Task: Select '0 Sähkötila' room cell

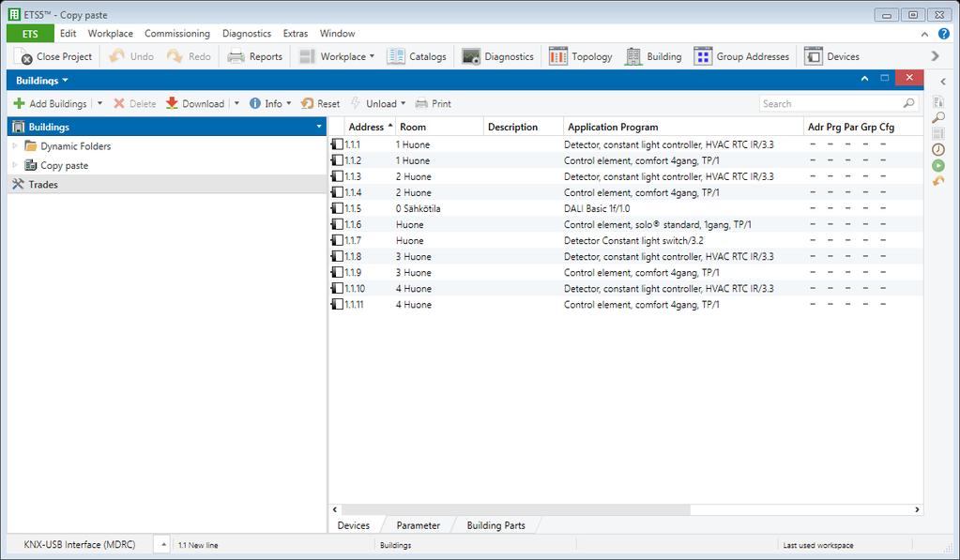Action: (x=419, y=208)
